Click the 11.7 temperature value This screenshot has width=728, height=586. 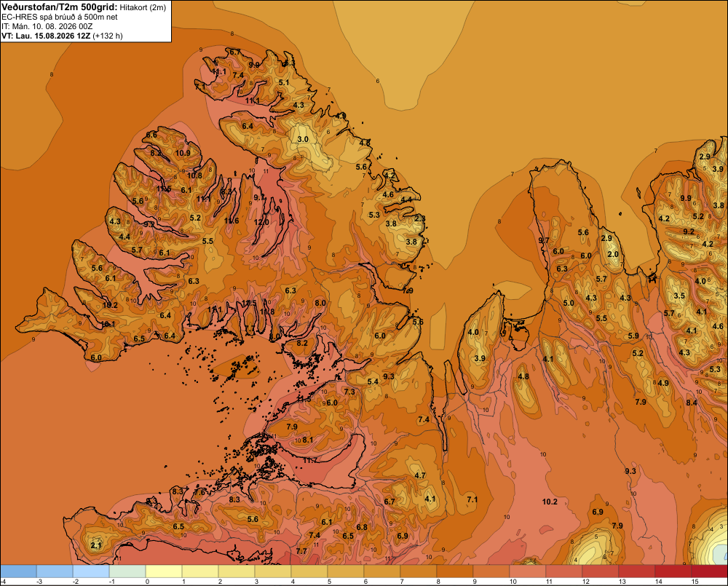point(310,460)
